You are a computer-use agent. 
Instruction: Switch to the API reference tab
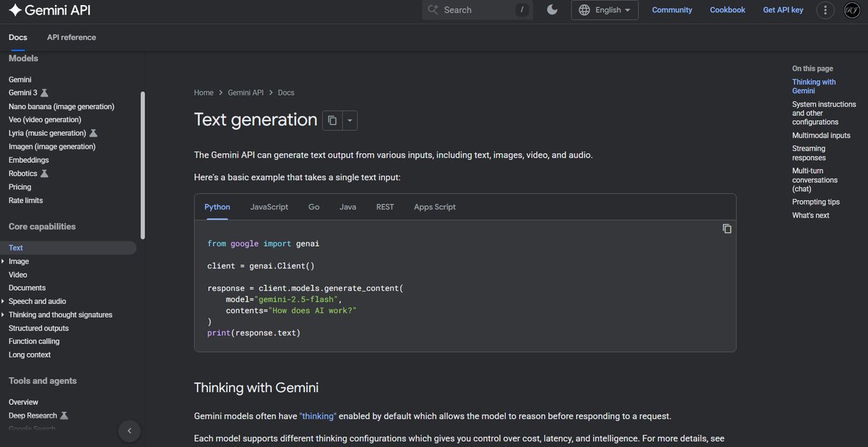(72, 38)
